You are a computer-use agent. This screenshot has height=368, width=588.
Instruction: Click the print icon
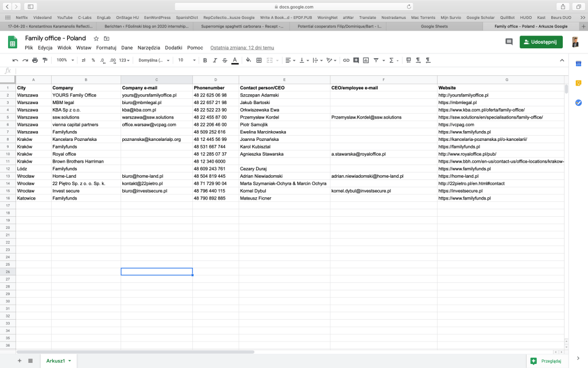coord(34,60)
